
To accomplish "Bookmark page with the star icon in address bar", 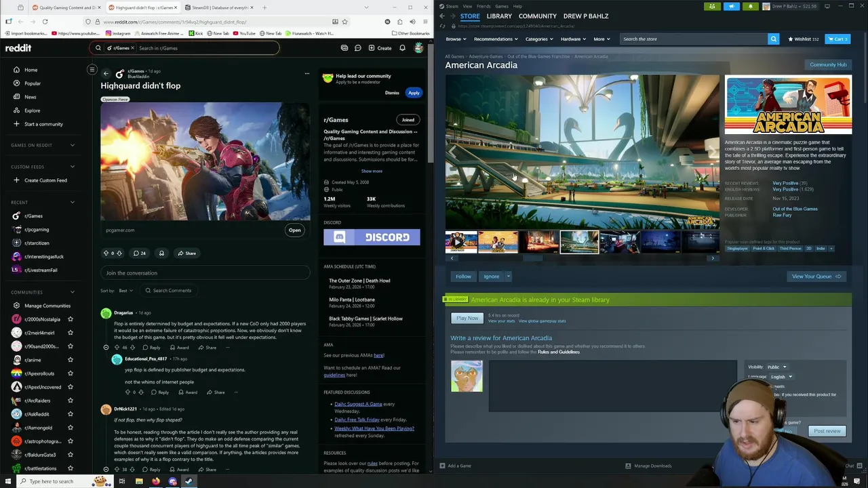I will pyautogui.click(x=344, y=22).
